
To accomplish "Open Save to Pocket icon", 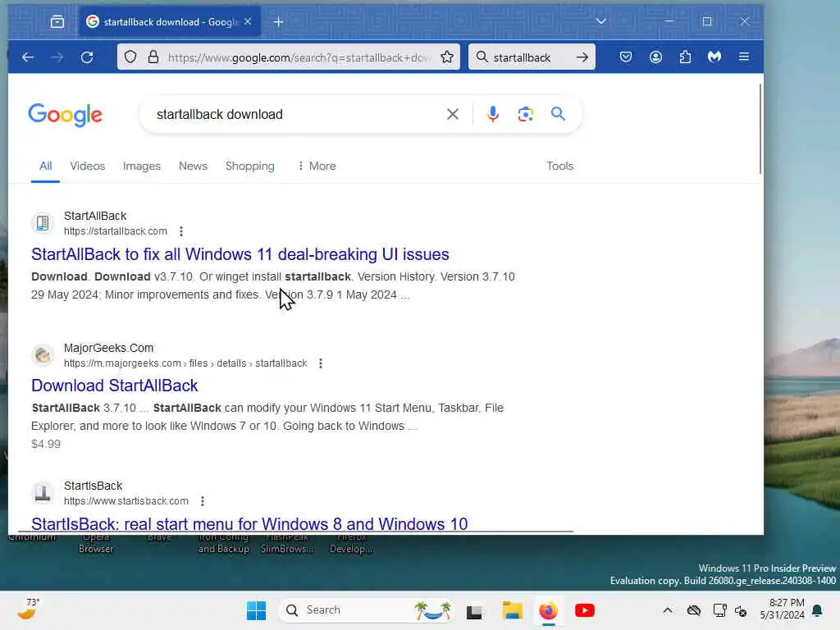I will pos(626,57).
